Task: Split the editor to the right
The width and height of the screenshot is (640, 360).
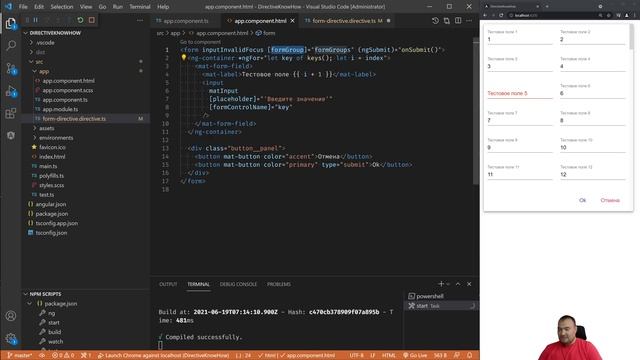Action: [458, 20]
